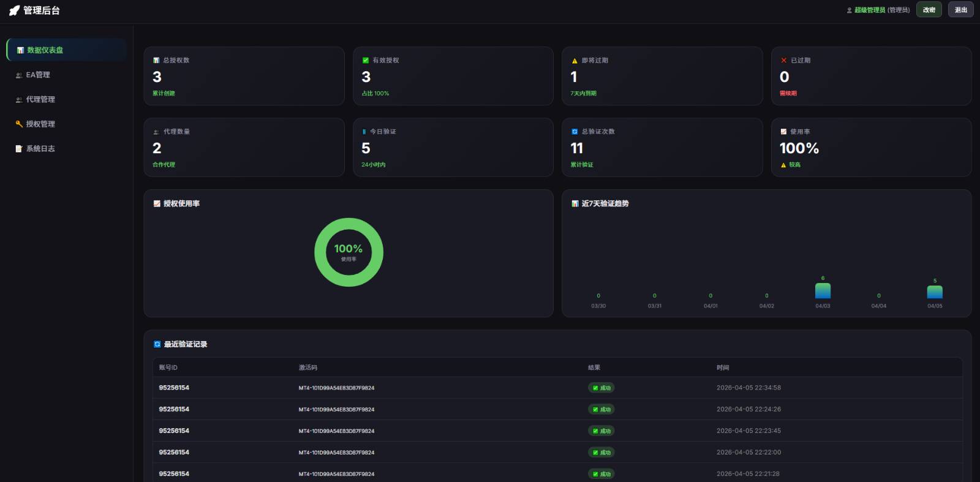Click the icon beside 今日验证

coord(364,132)
